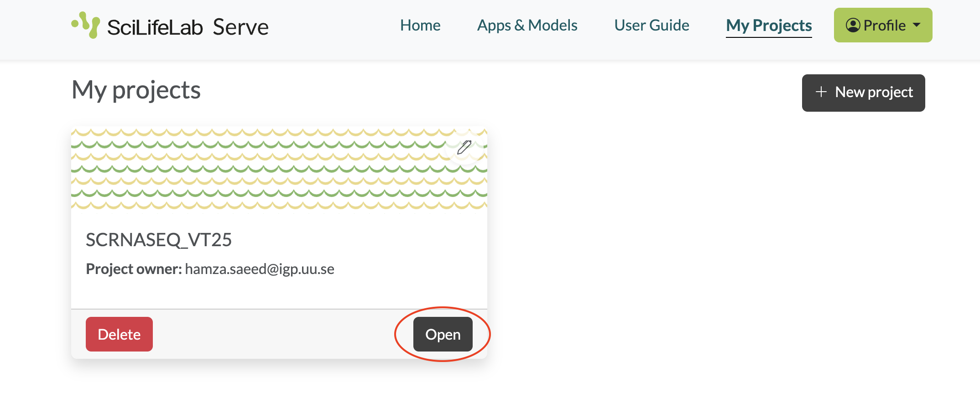Expand the Profile dropdown caret
The height and width of the screenshot is (393, 980).
[917, 25]
